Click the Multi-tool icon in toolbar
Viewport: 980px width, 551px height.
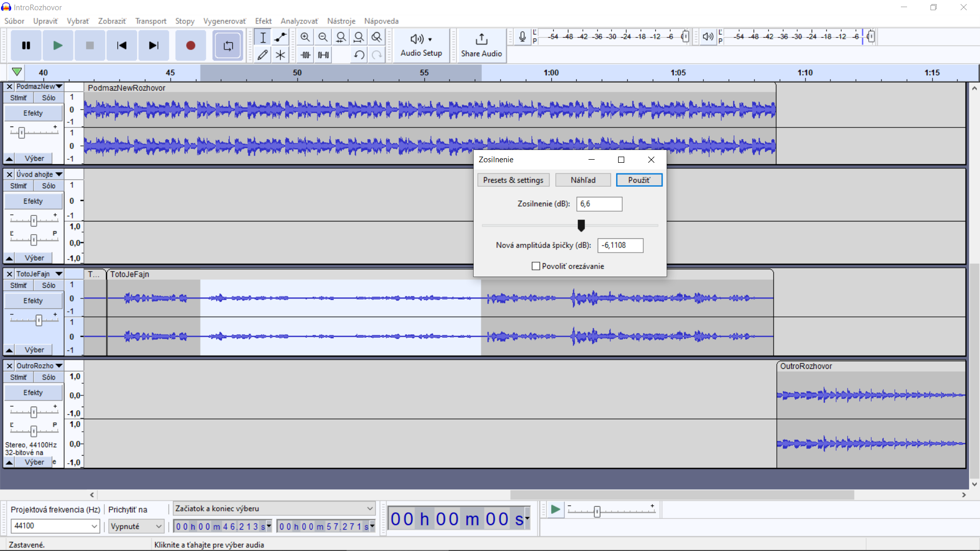tap(281, 55)
